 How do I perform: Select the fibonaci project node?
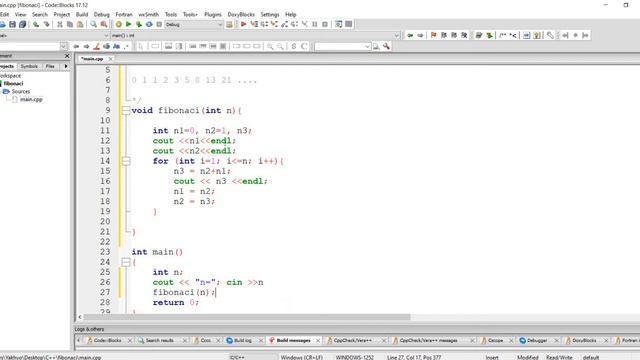coord(13,83)
